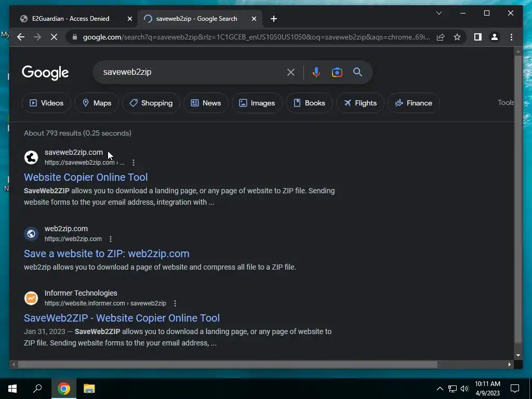532x399 pixels.
Task: Open more options for saveweb2zip.com result
Action: tap(134, 163)
